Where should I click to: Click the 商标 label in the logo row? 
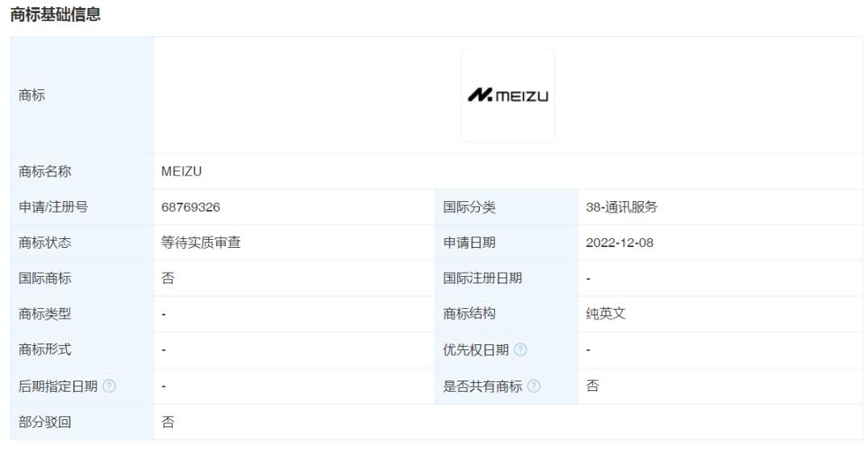coord(31,95)
